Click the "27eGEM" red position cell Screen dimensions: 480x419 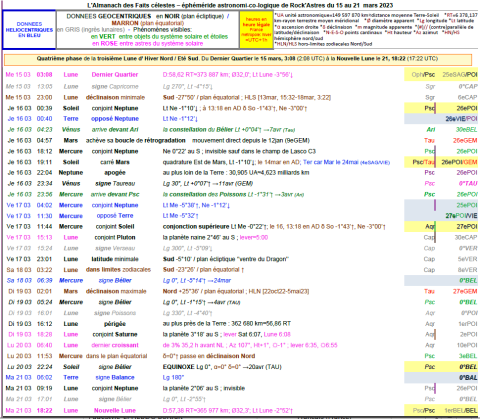(x=465, y=291)
